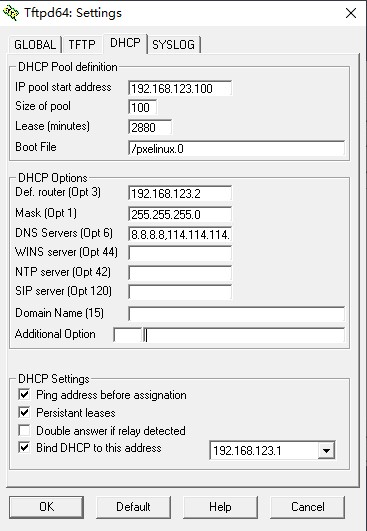This screenshot has width=367, height=531.
Task: Click the Mask (Opt 1) label
Action: click(46, 213)
